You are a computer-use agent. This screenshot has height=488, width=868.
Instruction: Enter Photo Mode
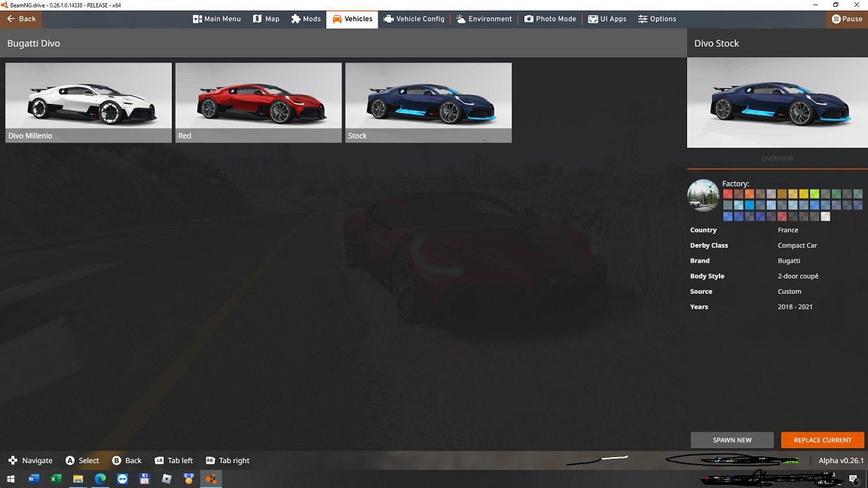(x=550, y=19)
